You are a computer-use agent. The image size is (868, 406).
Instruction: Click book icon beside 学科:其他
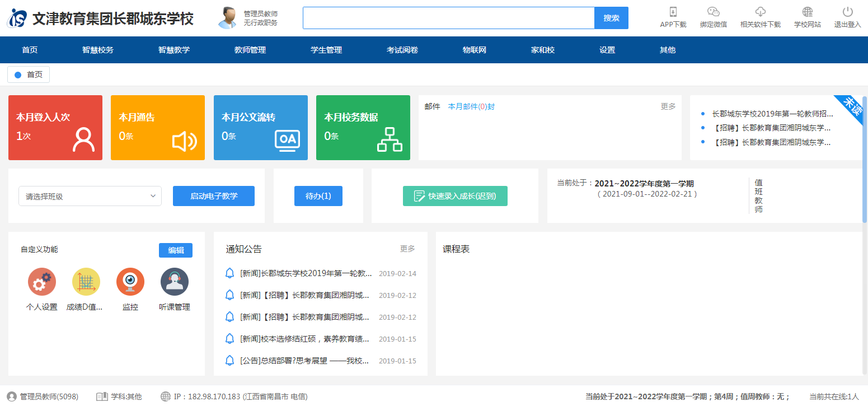(102, 396)
